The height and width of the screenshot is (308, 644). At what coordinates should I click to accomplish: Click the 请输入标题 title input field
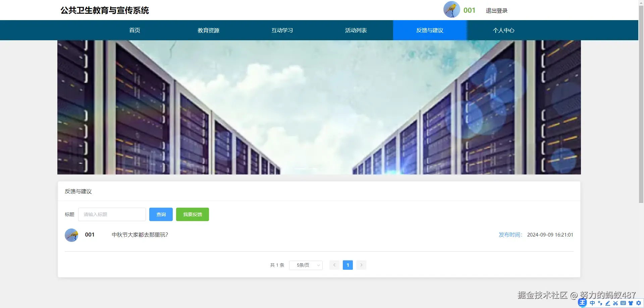[x=112, y=214]
